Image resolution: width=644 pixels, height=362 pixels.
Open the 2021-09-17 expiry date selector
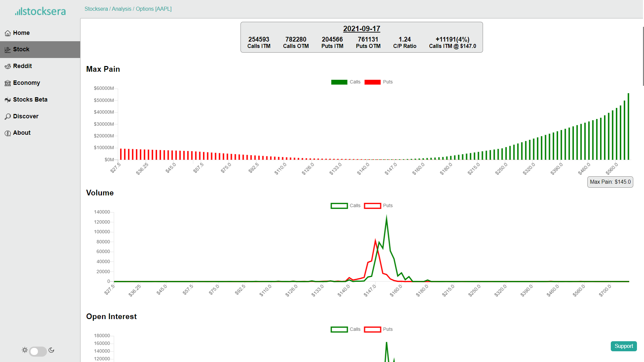pos(361,29)
